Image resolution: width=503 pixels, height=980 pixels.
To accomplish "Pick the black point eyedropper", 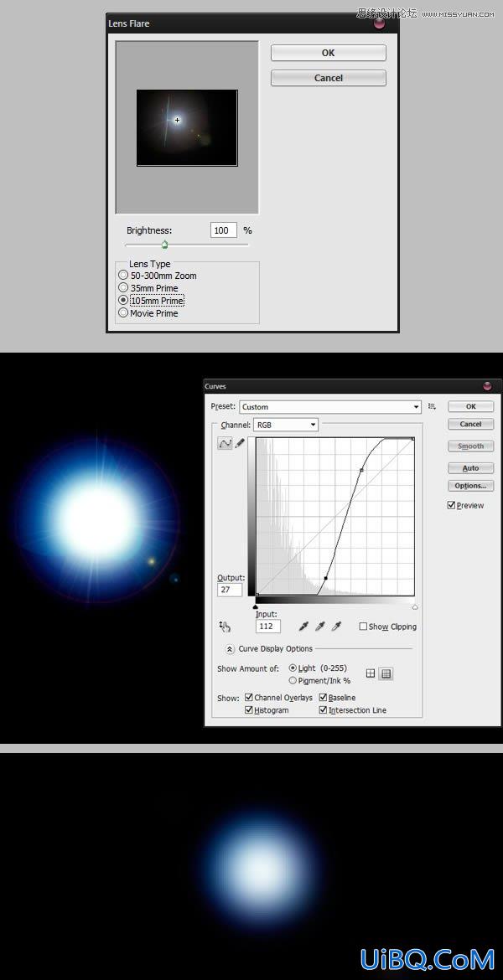I will coord(304,626).
